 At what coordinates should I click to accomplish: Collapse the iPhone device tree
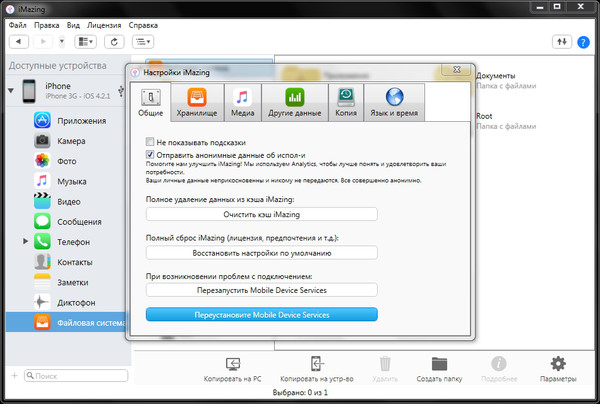tap(12, 91)
